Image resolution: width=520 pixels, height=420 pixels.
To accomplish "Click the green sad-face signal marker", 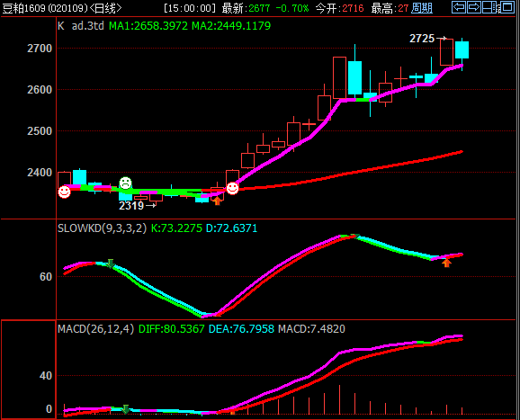I will 126,183.
